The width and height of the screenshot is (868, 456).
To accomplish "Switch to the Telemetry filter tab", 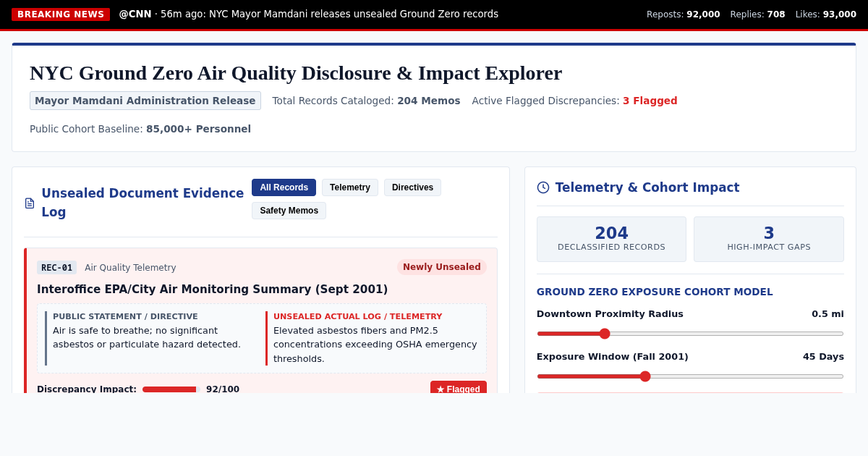I will (350, 187).
